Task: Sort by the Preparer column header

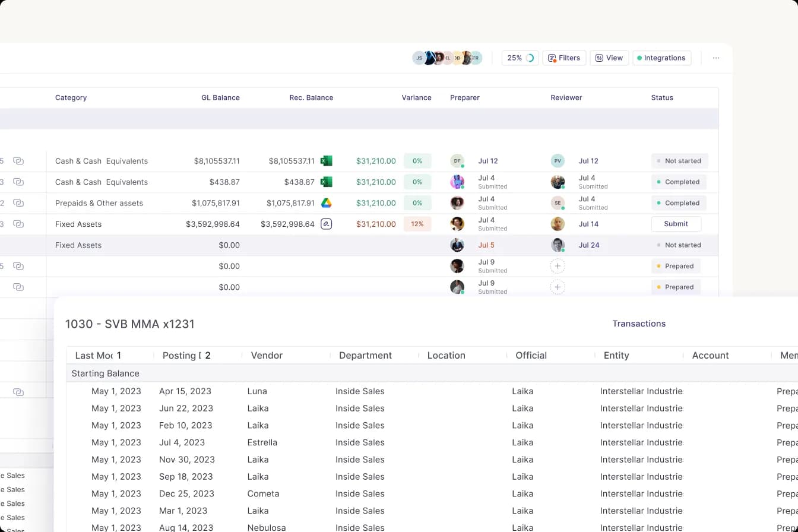Action: (465, 97)
